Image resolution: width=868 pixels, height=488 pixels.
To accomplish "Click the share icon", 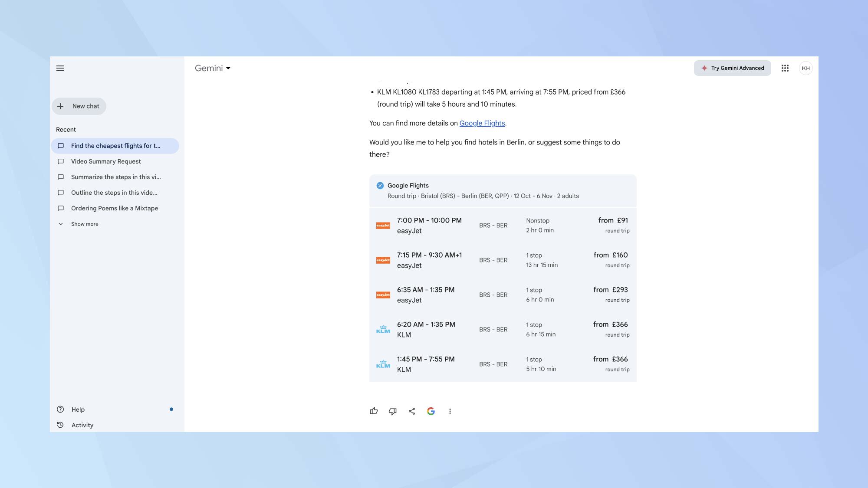I will [x=411, y=410].
